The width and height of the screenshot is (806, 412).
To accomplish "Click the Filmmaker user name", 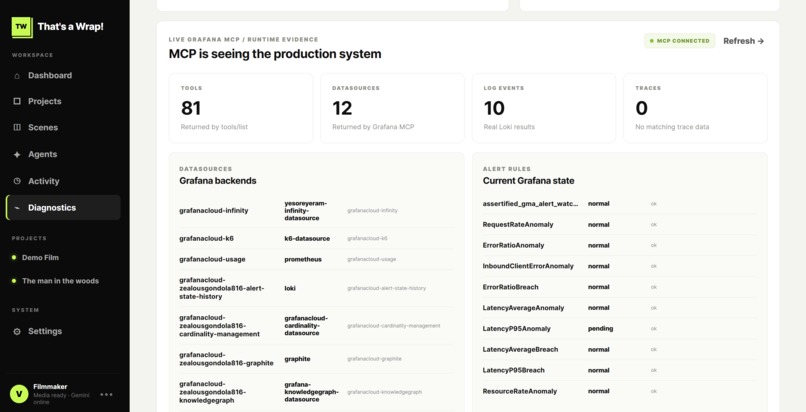I will point(50,387).
